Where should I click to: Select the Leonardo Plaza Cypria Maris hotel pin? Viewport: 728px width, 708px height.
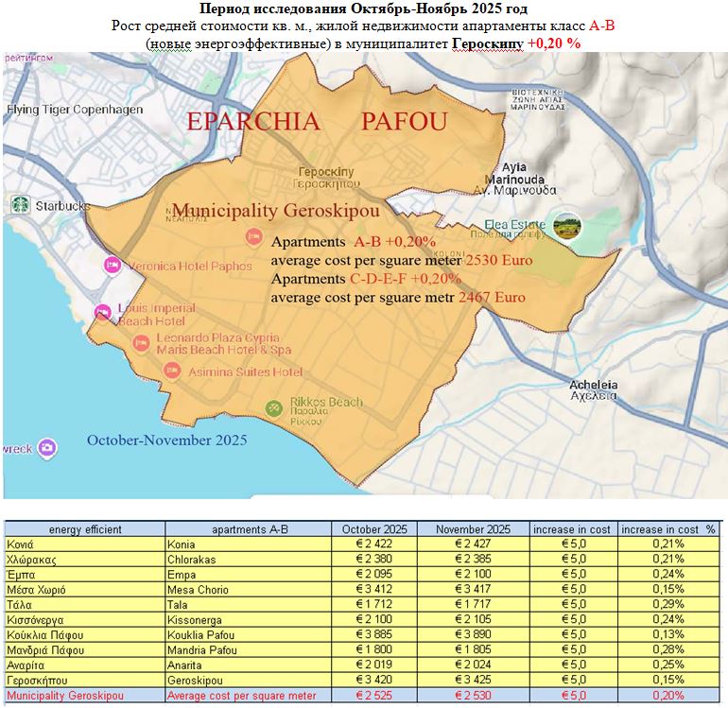(x=142, y=343)
